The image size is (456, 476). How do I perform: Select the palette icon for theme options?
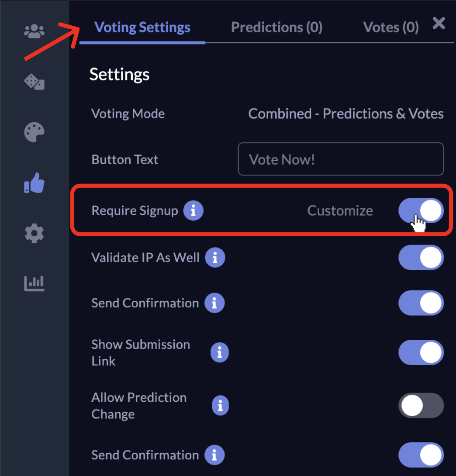pyautogui.click(x=34, y=132)
